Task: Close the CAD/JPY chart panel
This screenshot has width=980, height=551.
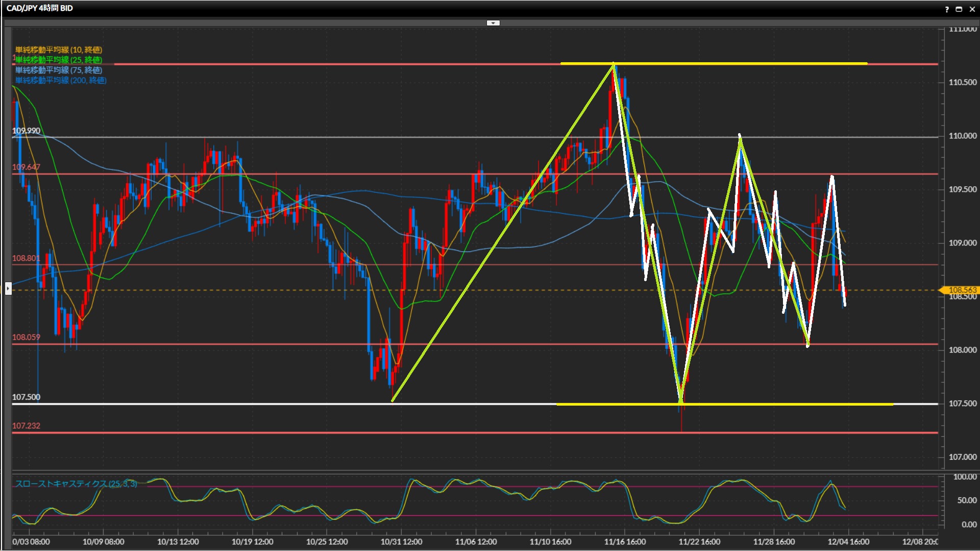Action: (972, 9)
